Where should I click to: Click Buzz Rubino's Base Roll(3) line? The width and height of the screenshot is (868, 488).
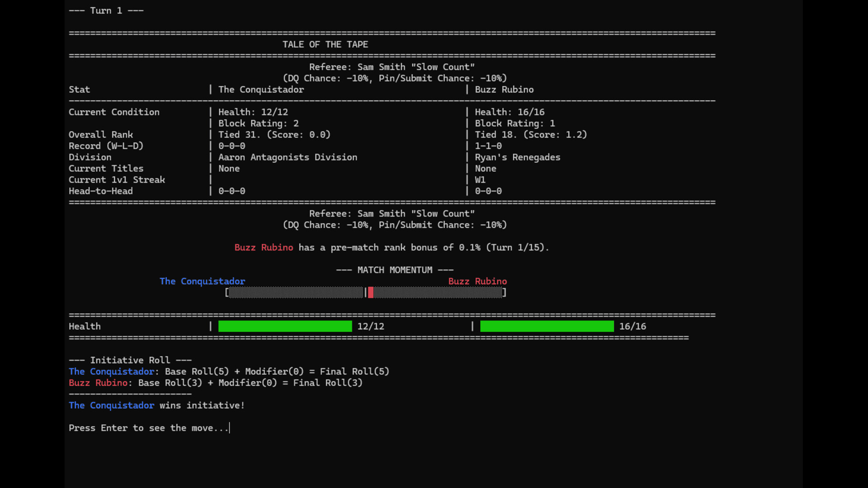point(215,383)
